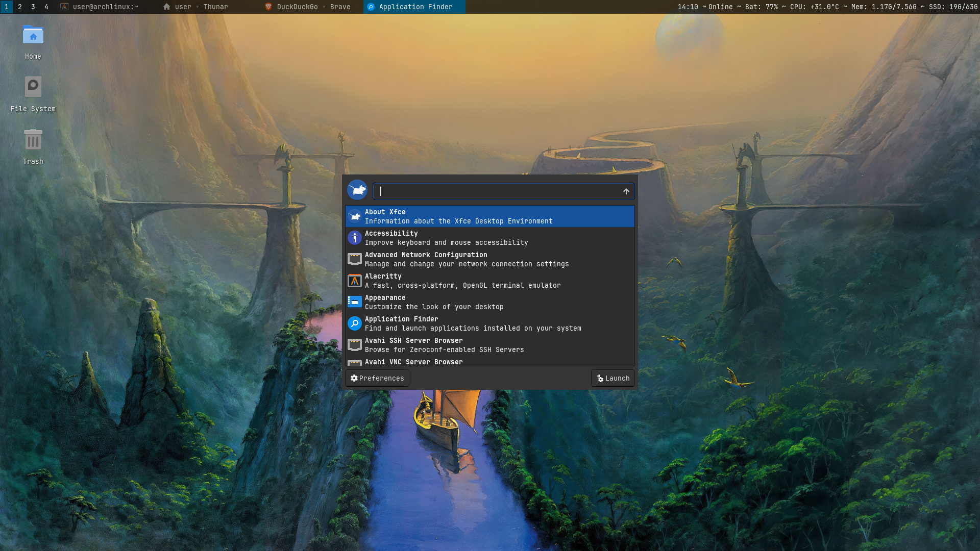Switch to workspace 4
Screen dimensions: 980x551
[x=46, y=7]
